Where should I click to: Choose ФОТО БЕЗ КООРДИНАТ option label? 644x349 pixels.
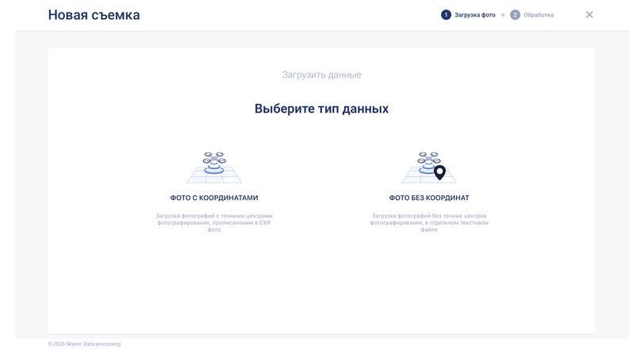[429, 198]
